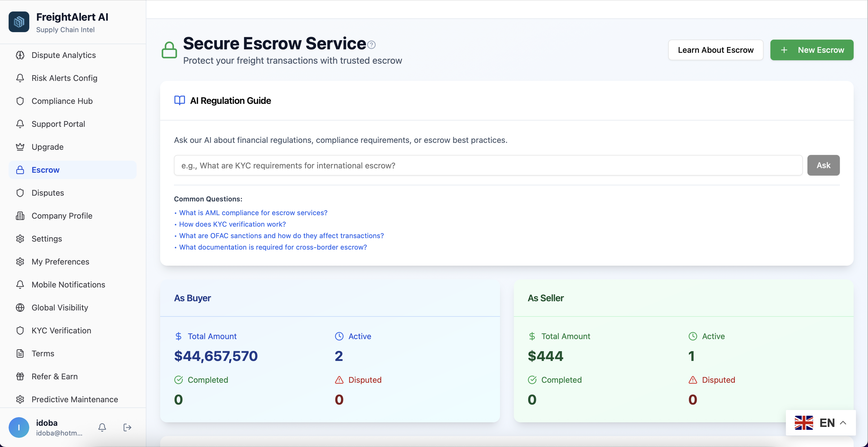Click the green lock icon beside title

[x=169, y=50]
